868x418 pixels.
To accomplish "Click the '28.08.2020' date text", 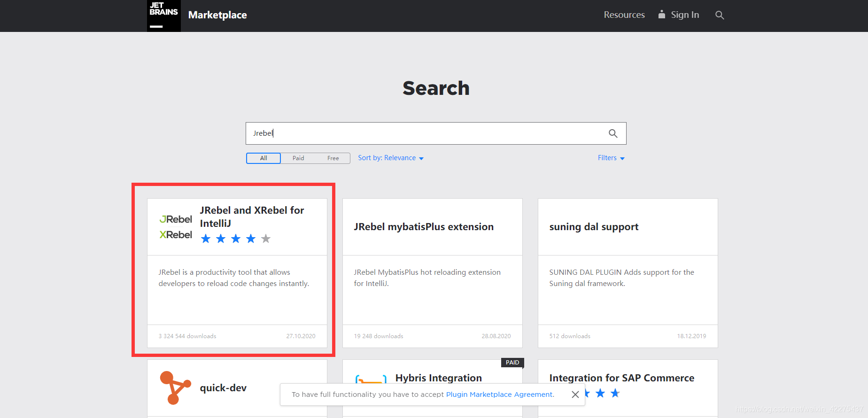I will pos(496,336).
